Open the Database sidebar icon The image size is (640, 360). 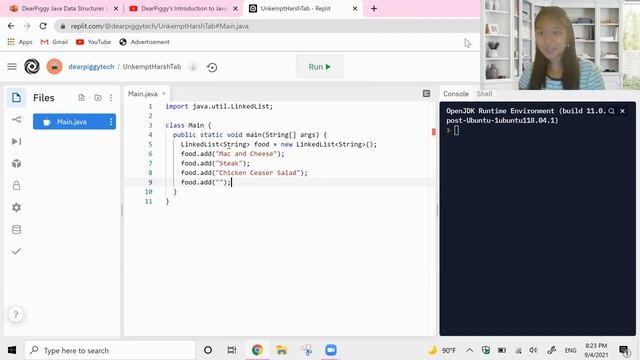(x=16, y=229)
